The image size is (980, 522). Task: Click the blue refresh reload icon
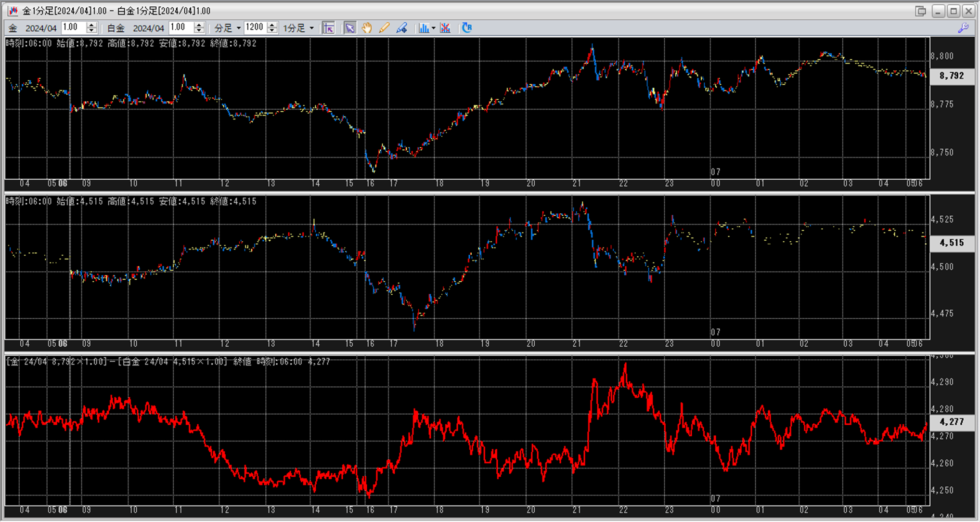pos(466,28)
